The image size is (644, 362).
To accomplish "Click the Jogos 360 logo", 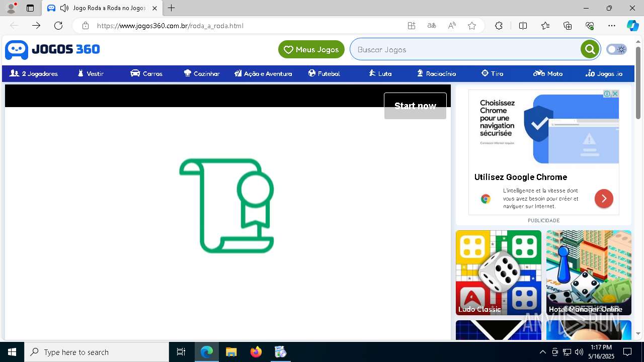I will click(x=52, y=49).
